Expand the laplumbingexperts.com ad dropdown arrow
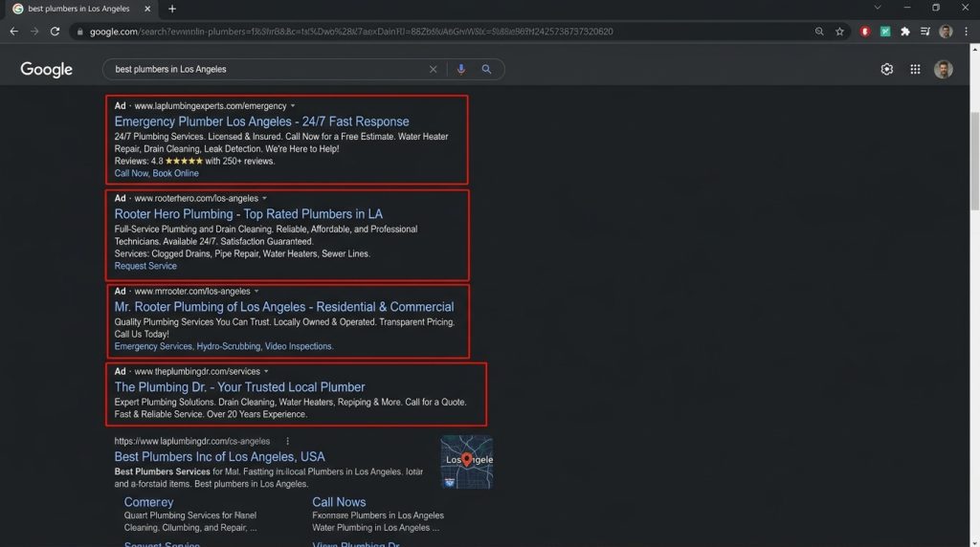The height and width of the screenshot is (547, 980). click(x=293, y=106)
